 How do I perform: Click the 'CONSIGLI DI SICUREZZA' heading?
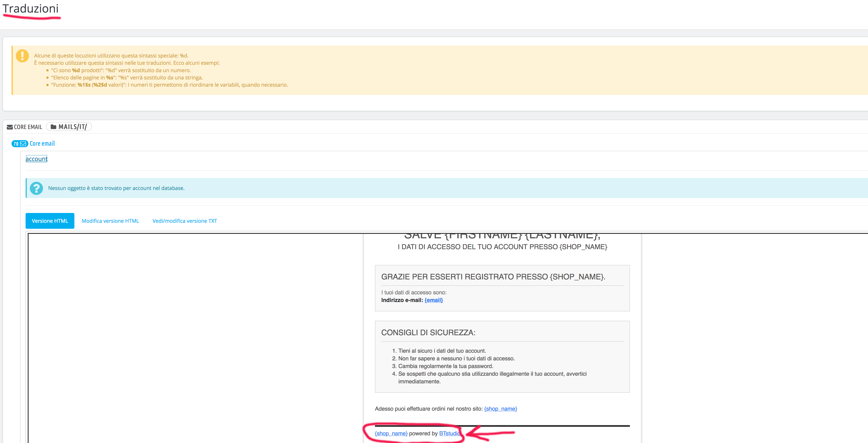point(428,333)
